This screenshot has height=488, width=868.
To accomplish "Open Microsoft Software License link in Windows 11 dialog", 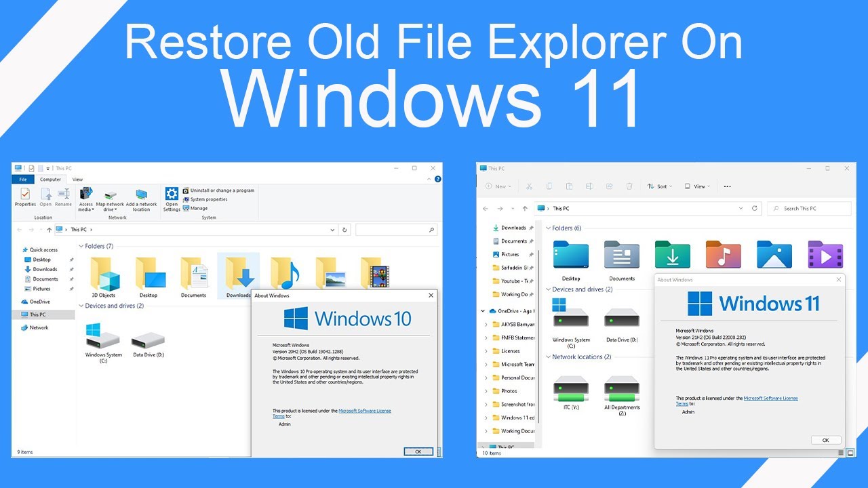I will point(770,399).
